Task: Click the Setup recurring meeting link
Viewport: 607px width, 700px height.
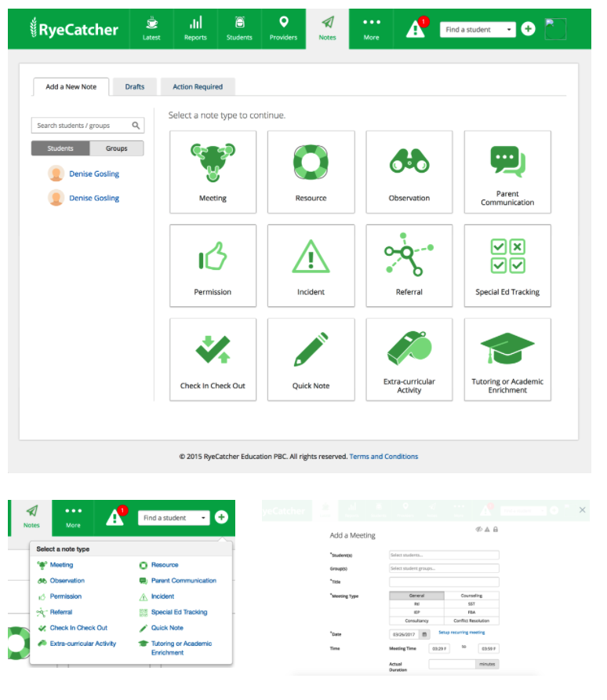Action: (461, 633)
